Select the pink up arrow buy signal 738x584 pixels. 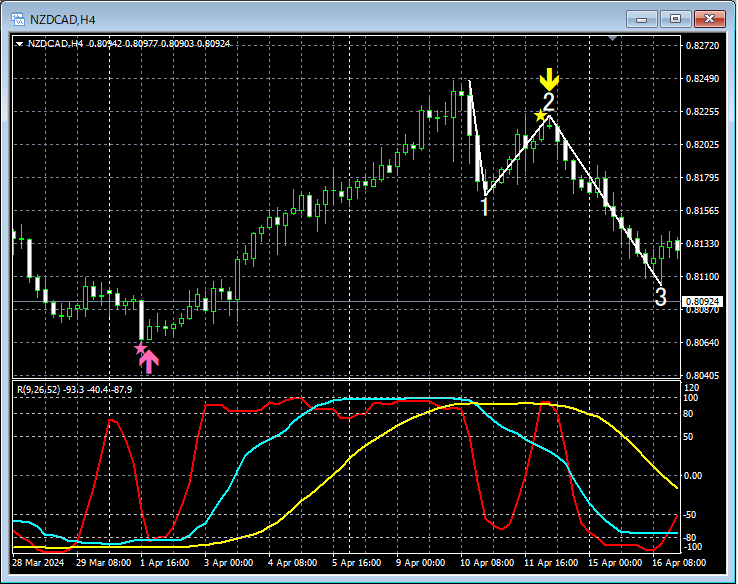pos(149,363)
